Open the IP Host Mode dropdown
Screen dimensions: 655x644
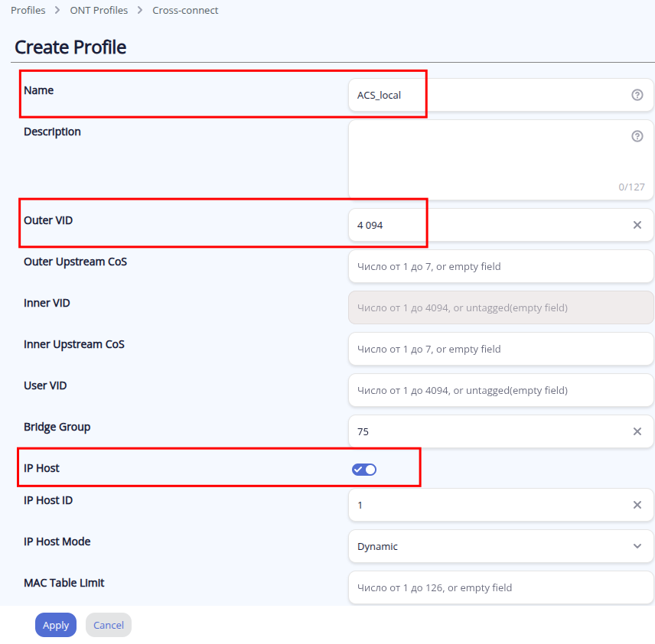point(490,546)
